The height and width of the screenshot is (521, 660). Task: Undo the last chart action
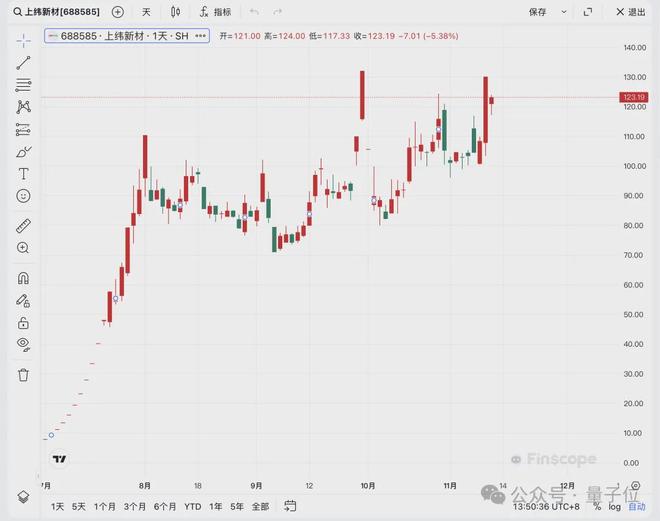coord(254,12)
